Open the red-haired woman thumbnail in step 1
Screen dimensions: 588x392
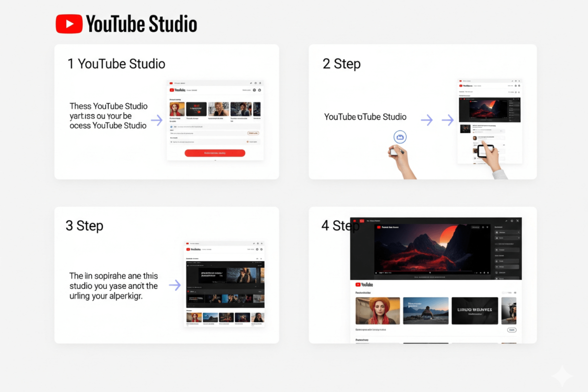[177, 109]
